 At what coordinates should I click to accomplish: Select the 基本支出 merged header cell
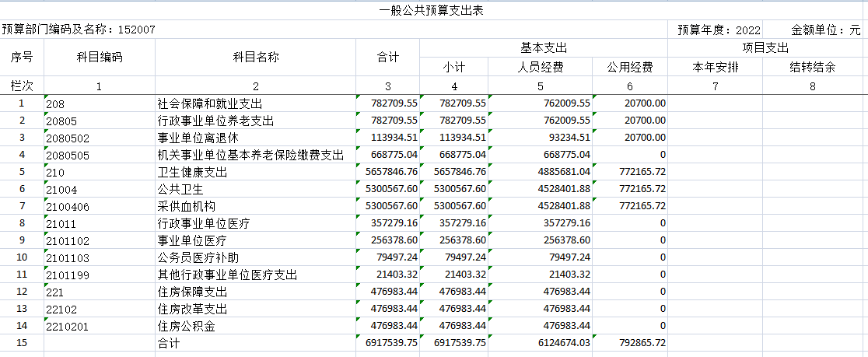pyautogui.click(x=543, y=48)
